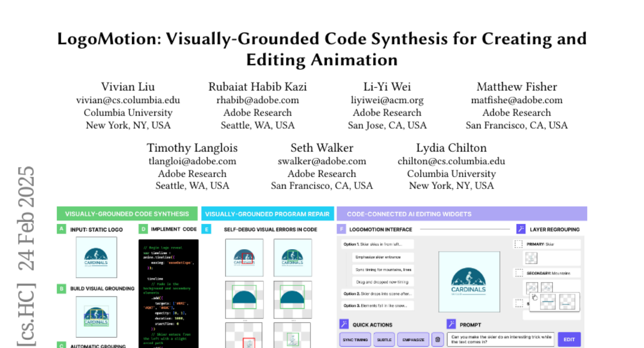
Task: Click the purple F badge for LogoMotion Interface
Action: pos(341,229)
